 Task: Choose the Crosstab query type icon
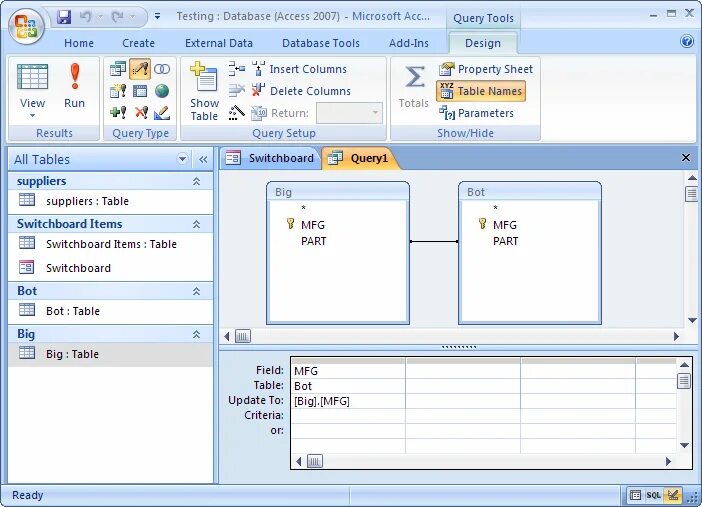pyautogui.click(x=140, y=91)
